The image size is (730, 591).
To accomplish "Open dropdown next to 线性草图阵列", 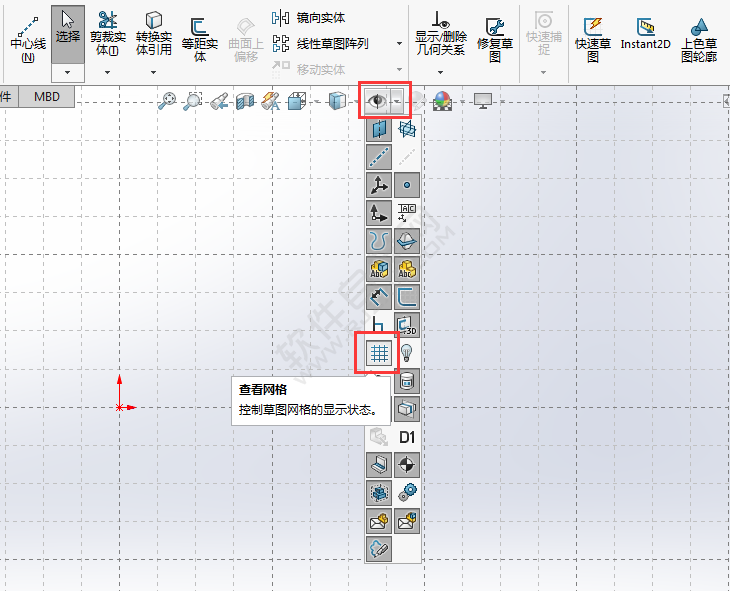I will pos(399,44).
